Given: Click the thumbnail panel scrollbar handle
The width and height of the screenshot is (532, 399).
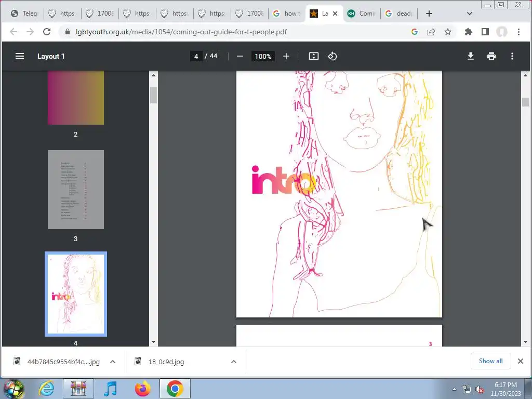Looking at the screenshot, I should (153, 96).
